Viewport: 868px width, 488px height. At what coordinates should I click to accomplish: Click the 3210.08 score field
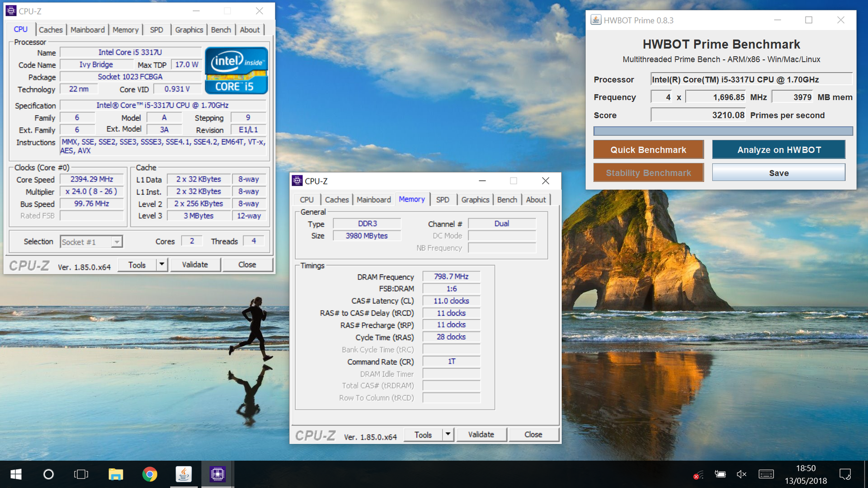tap(698, 115)
